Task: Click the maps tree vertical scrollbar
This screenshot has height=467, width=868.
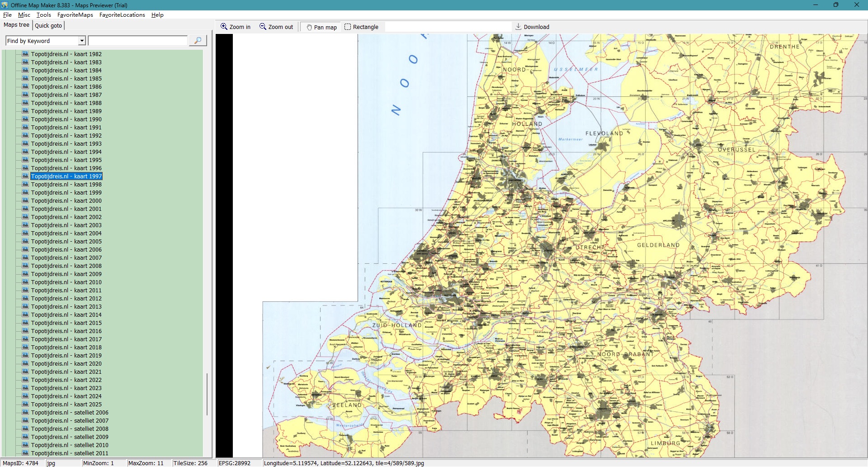Action: click(x=207, y=394)
